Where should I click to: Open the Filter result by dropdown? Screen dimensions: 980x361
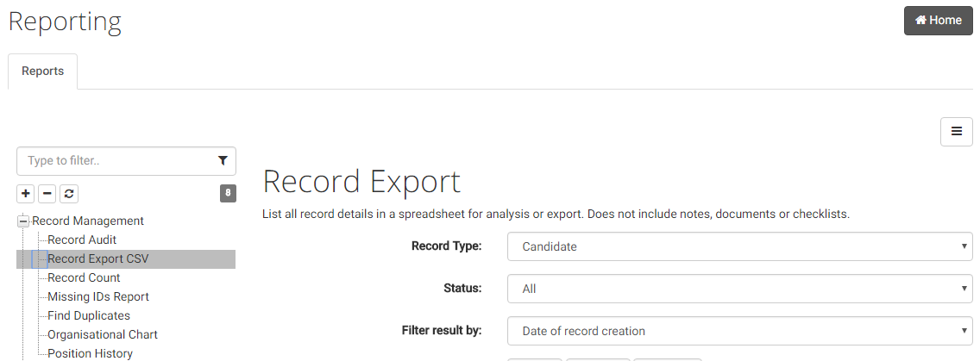tap(740, 331)
